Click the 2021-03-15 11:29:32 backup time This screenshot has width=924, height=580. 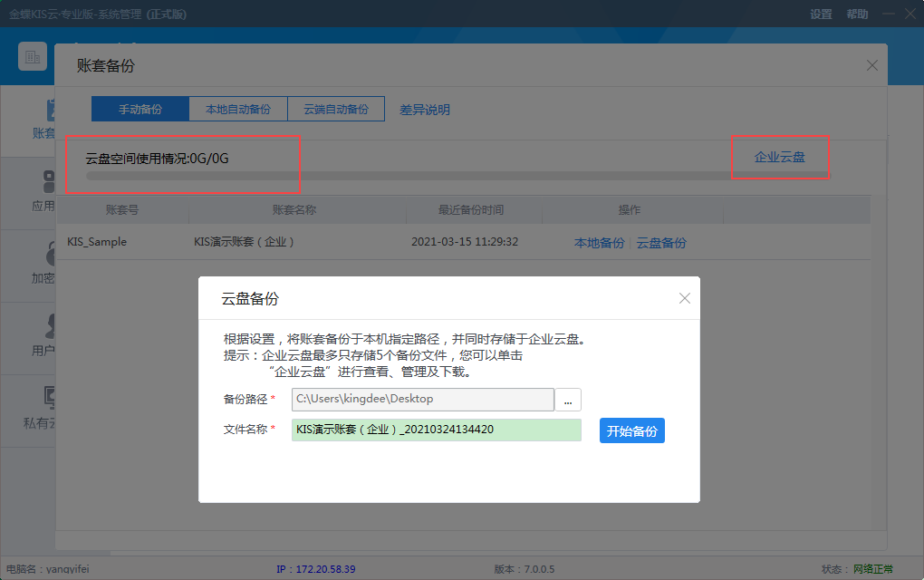(465, 242)
